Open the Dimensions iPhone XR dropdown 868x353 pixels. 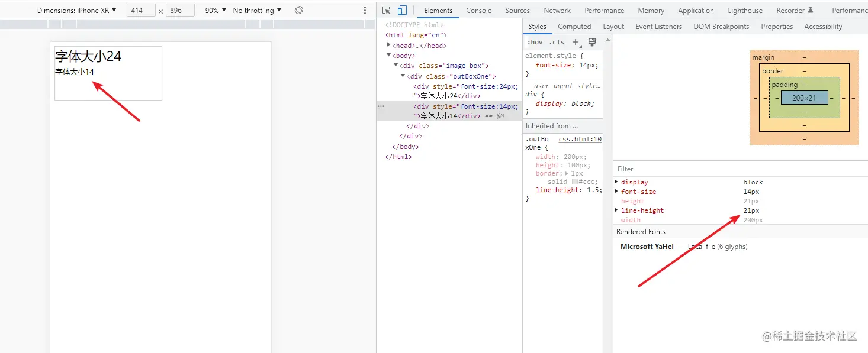point(76,10)
